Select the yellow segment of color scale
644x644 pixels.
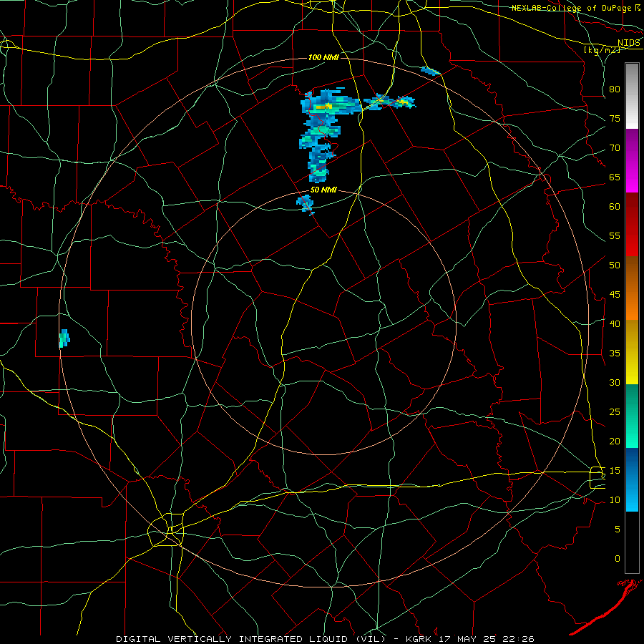(632, 352)
